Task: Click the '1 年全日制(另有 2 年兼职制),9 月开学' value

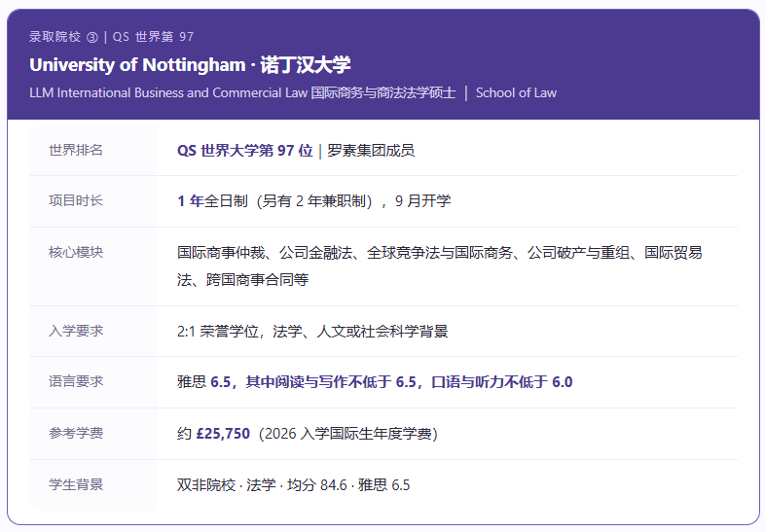Action: click(x=314, y=201)
